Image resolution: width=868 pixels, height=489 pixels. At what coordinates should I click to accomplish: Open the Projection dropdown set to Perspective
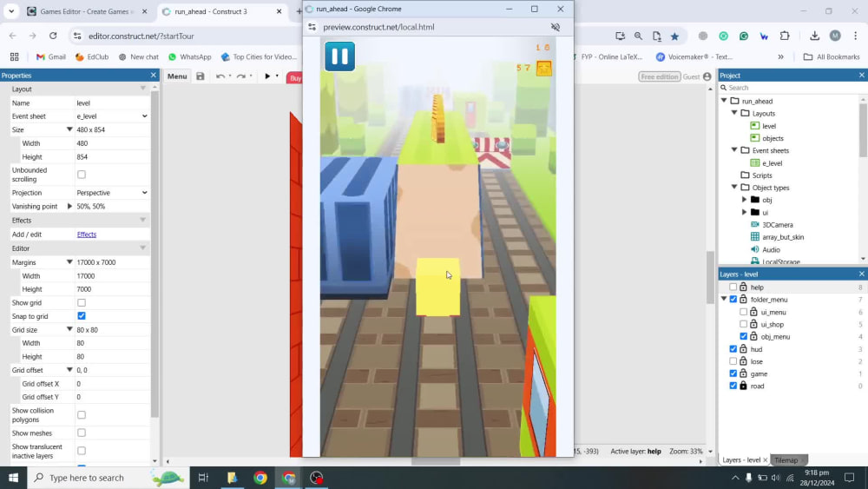pos(112,193)
